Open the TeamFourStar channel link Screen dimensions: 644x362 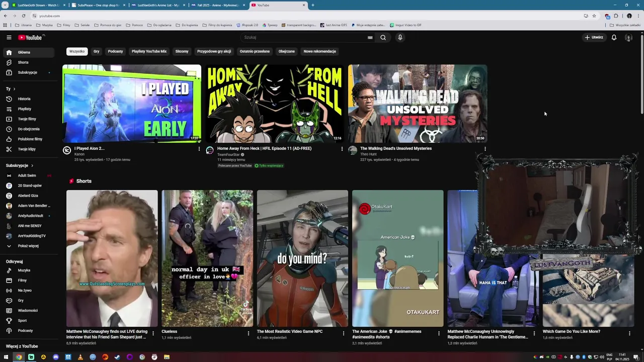click(229, 154)
